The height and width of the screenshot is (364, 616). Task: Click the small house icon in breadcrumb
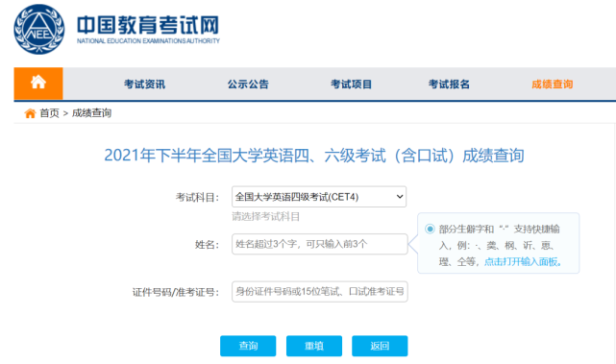[30, 113]
